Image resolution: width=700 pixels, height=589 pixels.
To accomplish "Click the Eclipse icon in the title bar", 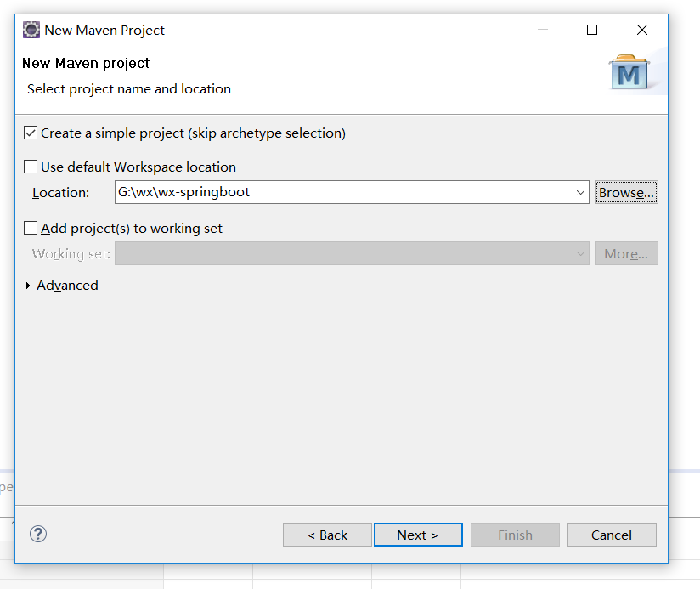I will click(x=31, y=30).
